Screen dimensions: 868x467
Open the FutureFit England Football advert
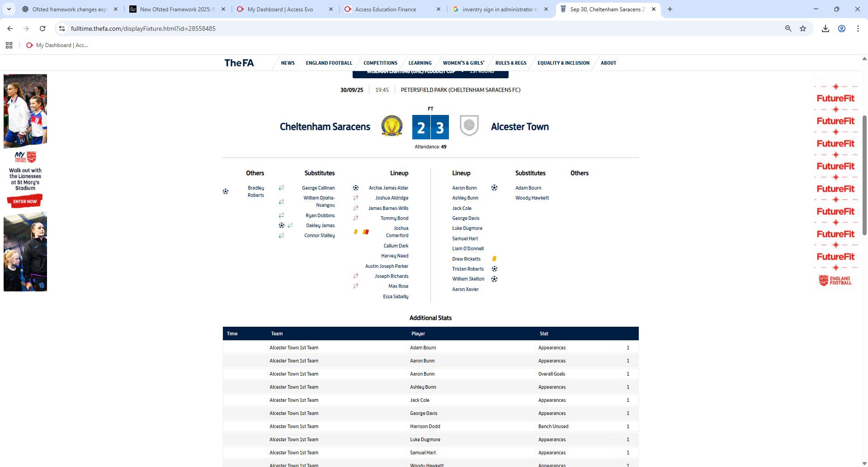(835, 184)
